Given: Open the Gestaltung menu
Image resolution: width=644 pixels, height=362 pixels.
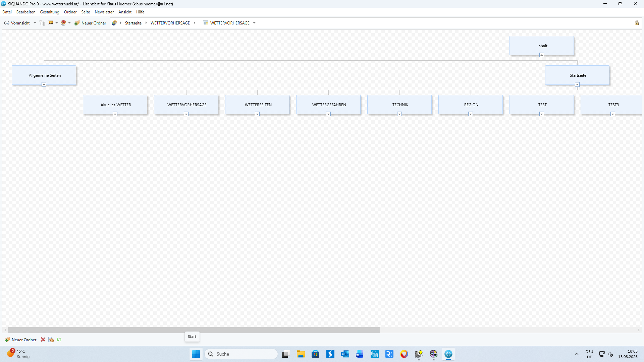Looking at the screenshot, I should click(49, 12).
